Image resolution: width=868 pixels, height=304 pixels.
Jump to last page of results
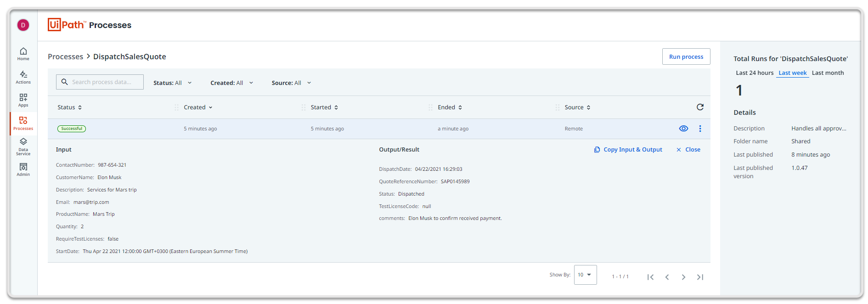pyautogui.click(x=700, y=277)
